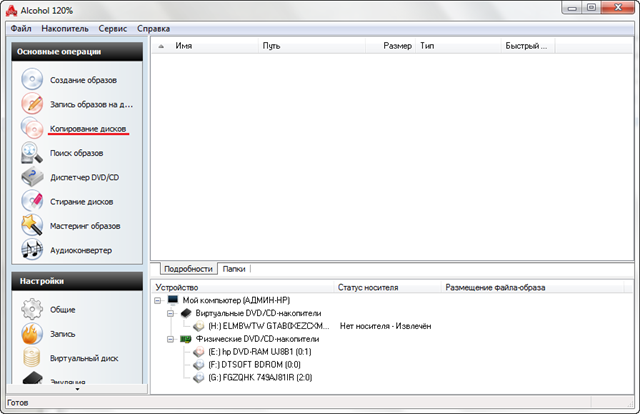Sort by the Тип column header
The image size is (640, 414).
point(459,46)
